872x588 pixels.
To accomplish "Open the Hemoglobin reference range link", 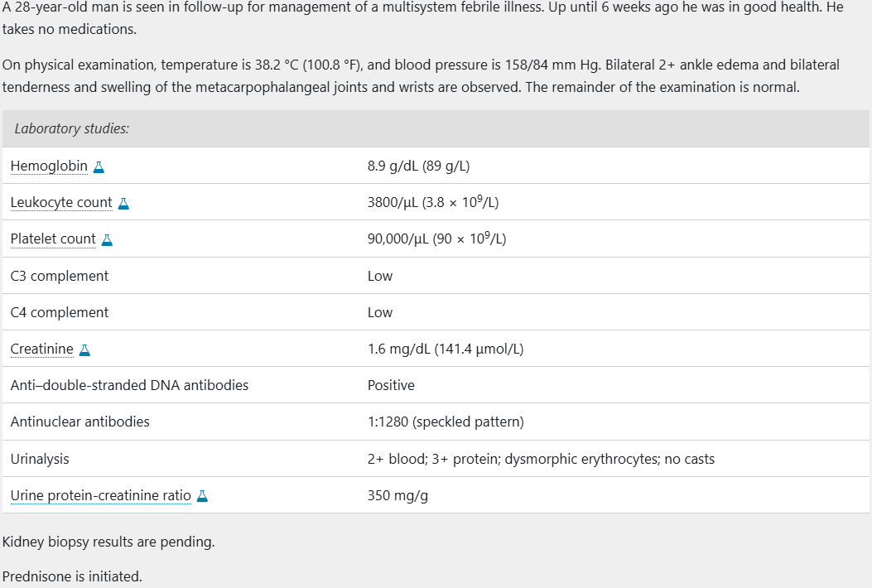I will (x=49, y=166).
